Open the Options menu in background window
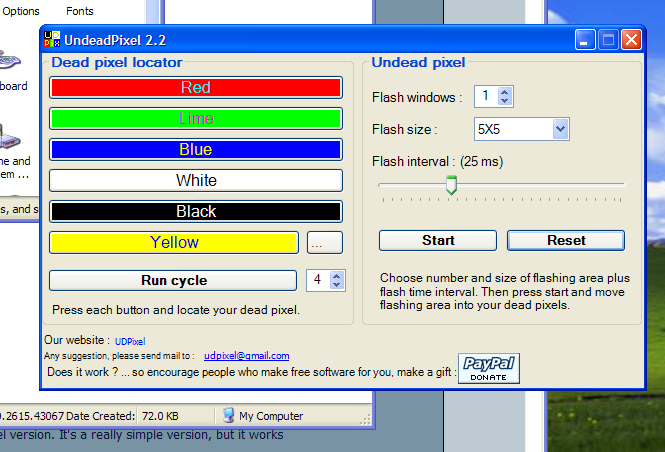Image resolution: width=665 pixels, height=452 pixels. pyautogui.click(x=20, y=11)
